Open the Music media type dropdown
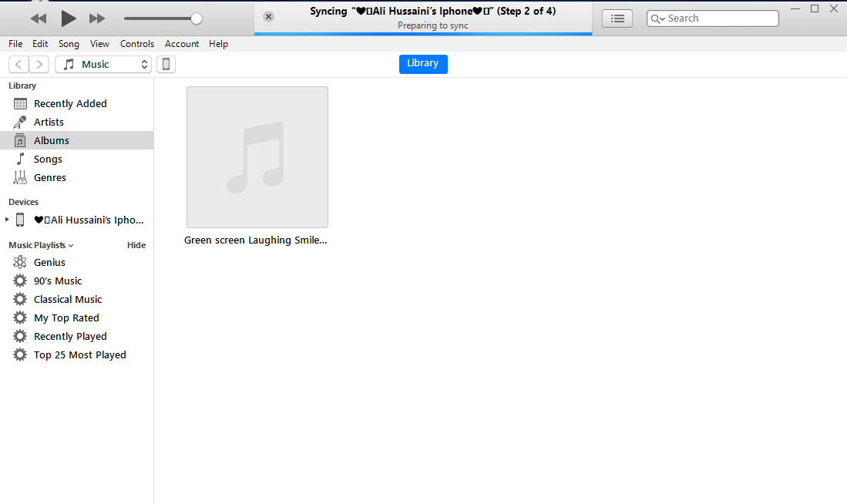Viewport: 847px width, 504px height. click(x=103, y=65)
